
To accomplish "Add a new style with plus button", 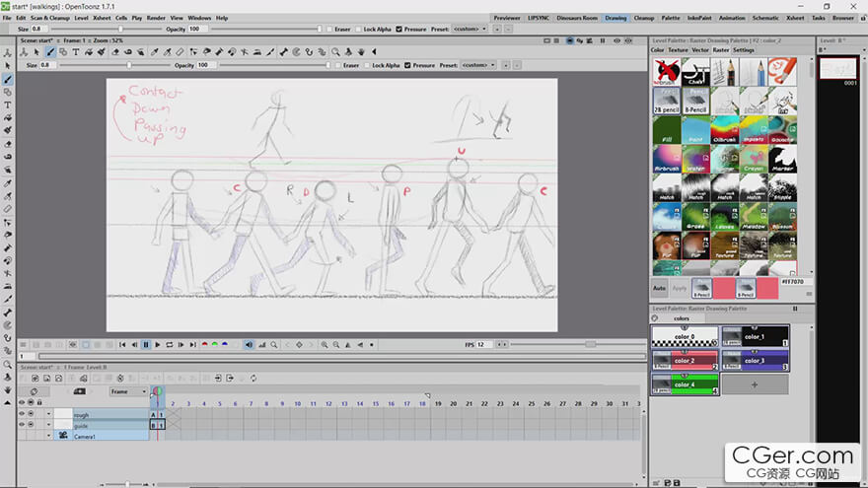I will (x=755, y=383).
